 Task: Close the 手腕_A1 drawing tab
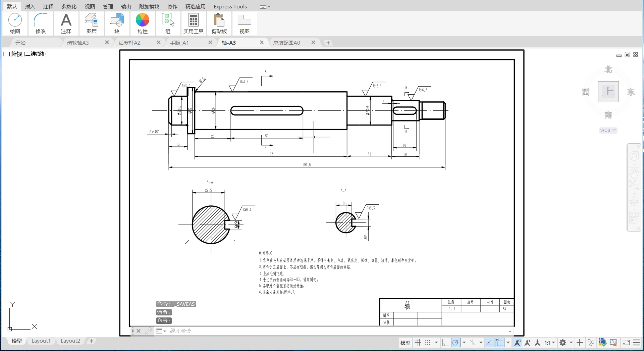click(x=210, y=42)
